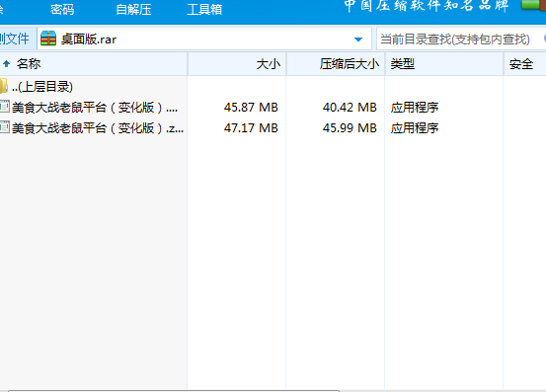Screen dimensions: 546x392
Task: Toggle the sort arrow beside 名称
Action: [6, 64]
